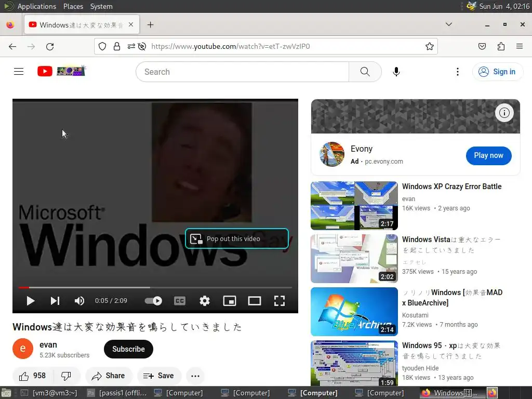Screen dimensions: 532x399
Task: Reload the current page
Action: [50, 46]
